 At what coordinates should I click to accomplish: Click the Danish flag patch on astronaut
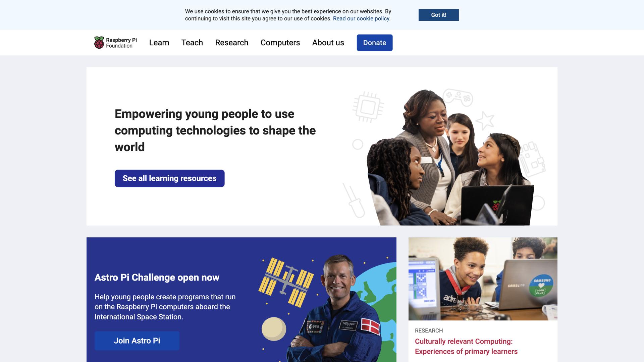click(370, 326)
